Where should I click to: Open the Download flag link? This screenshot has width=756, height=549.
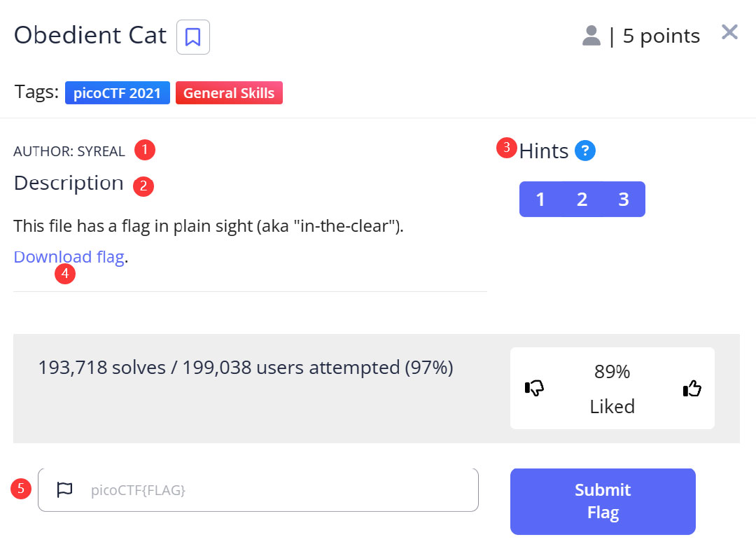[x=69, y=257]
